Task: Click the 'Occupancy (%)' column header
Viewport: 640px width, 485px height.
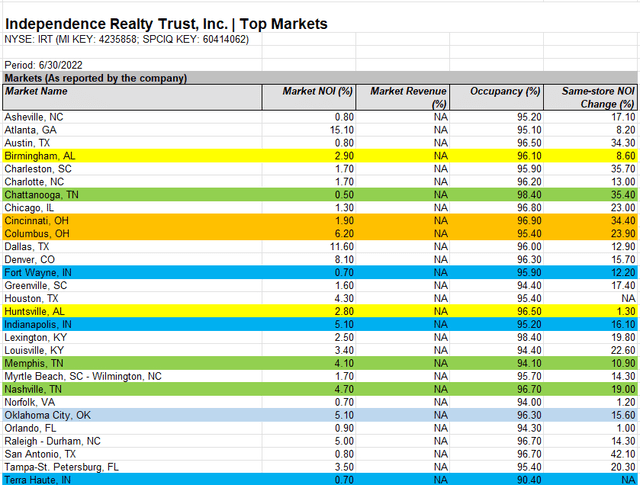Action: coord(496,98)
